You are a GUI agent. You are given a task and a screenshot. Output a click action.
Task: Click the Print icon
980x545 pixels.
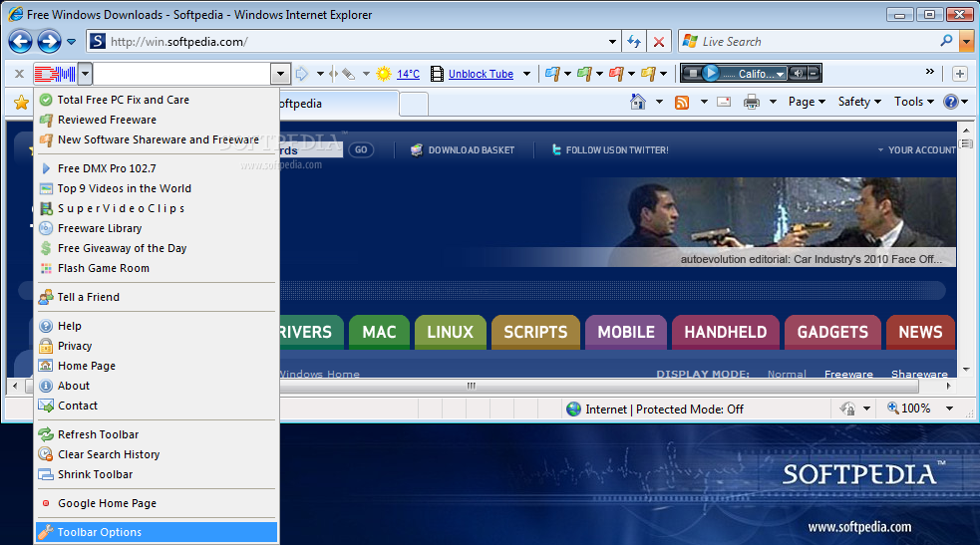752,102
